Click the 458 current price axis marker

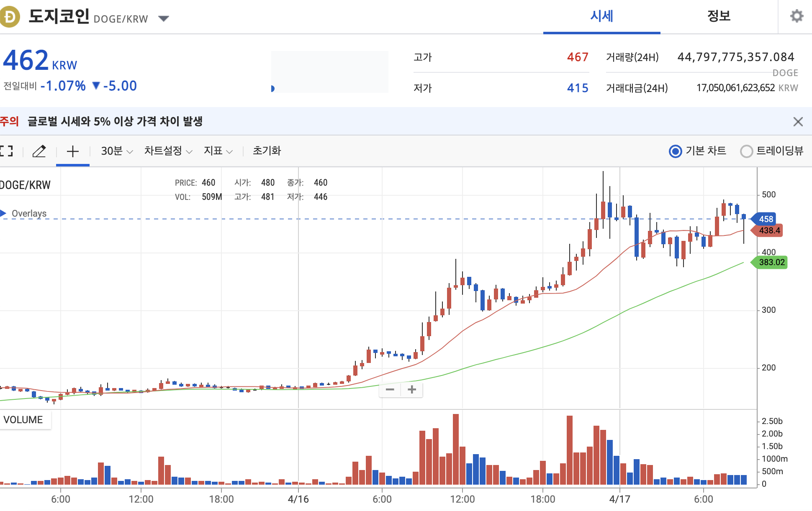(x=766, y=219)
